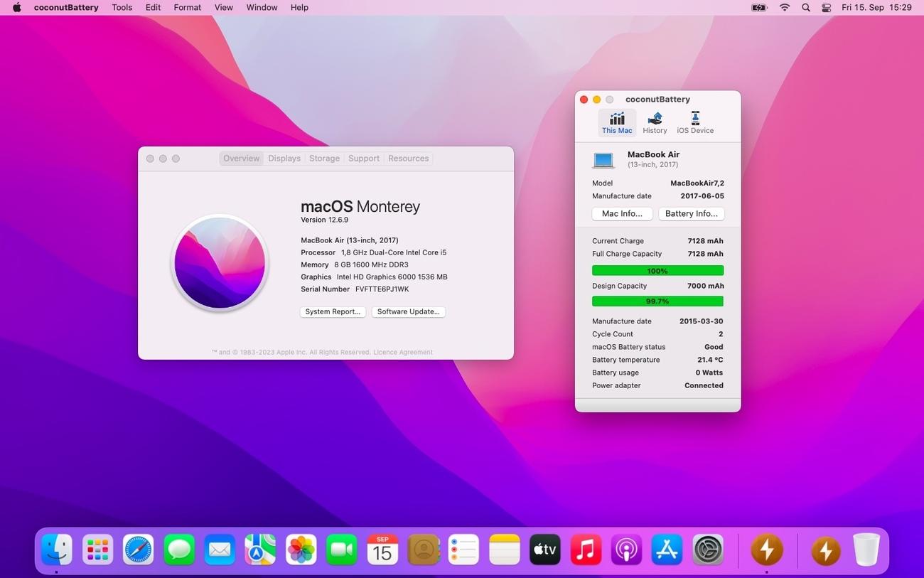Screen dimensions: 924x578
Task: Open the View menu
Action: (x=224, y=7)
